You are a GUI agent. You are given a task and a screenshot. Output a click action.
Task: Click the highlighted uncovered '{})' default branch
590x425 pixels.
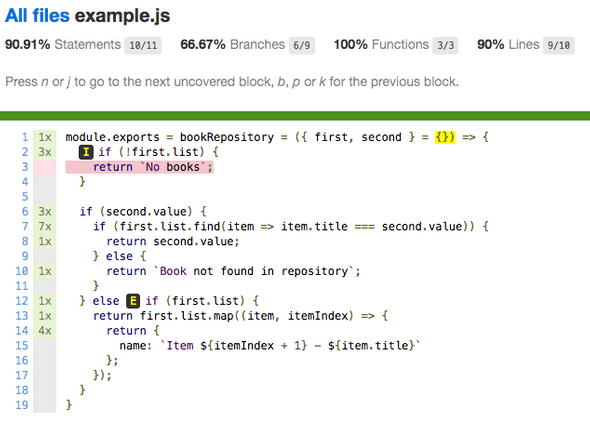445,137
